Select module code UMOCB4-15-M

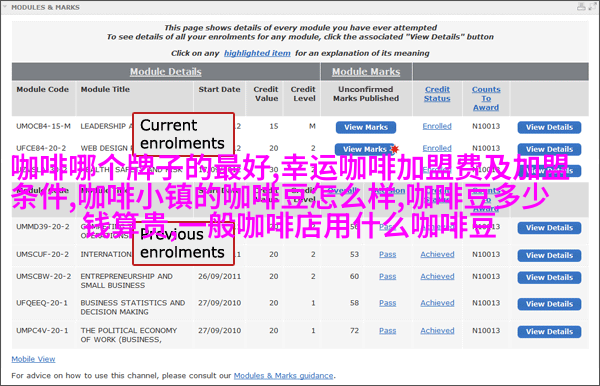point(43,126)
